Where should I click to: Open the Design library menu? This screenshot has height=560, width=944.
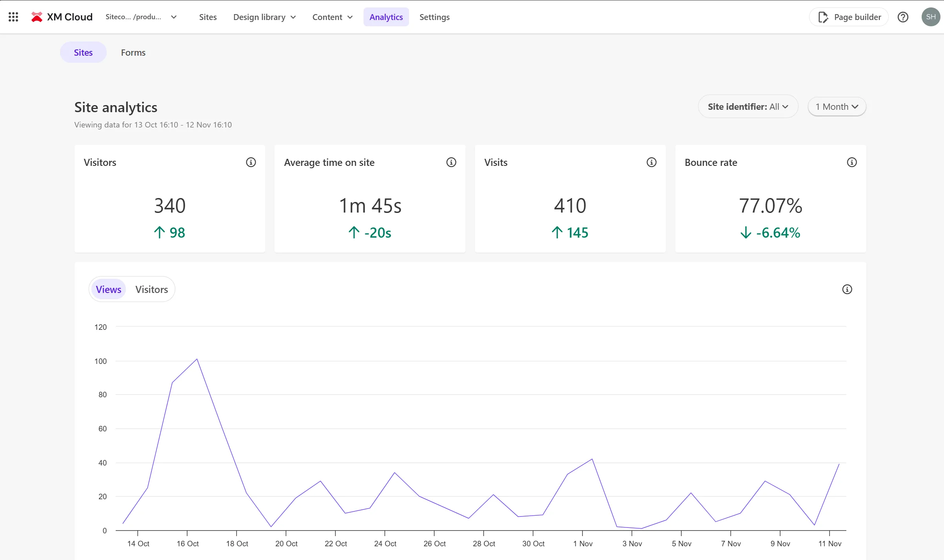(263, 16)
